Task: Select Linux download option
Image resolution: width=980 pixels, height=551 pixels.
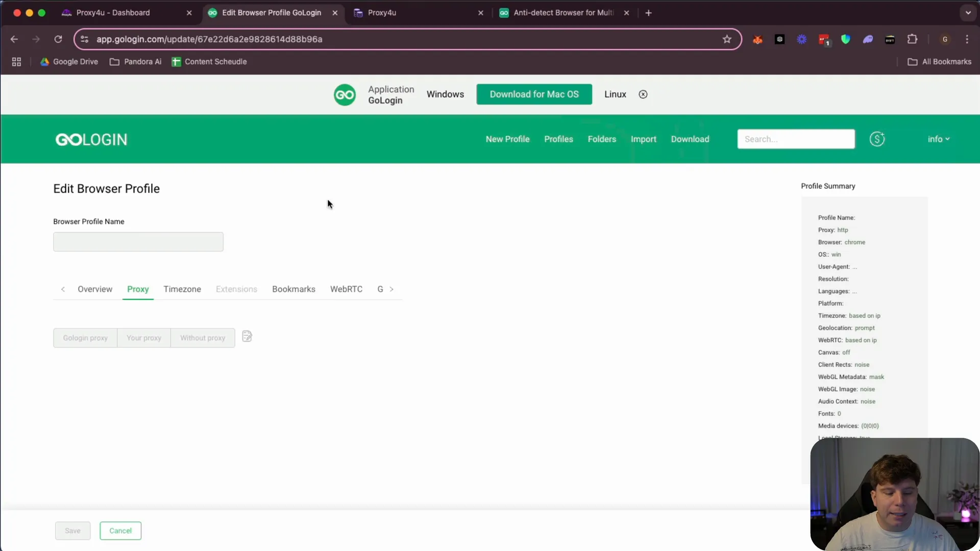Action: (615, 94)
